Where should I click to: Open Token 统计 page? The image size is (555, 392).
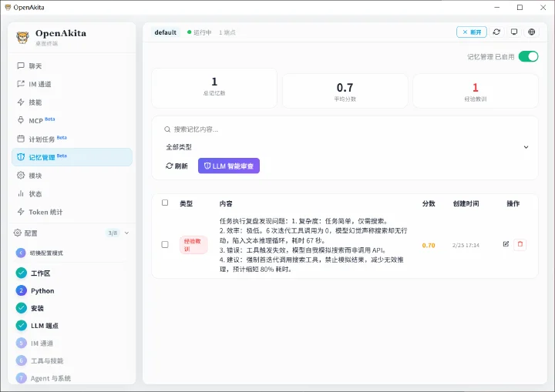[72, 212]
